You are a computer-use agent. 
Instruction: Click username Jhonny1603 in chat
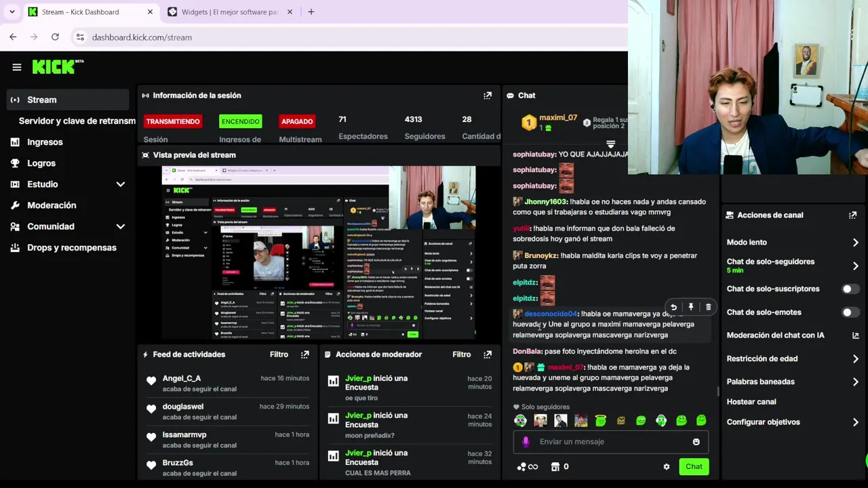click(x=545, y=201)
